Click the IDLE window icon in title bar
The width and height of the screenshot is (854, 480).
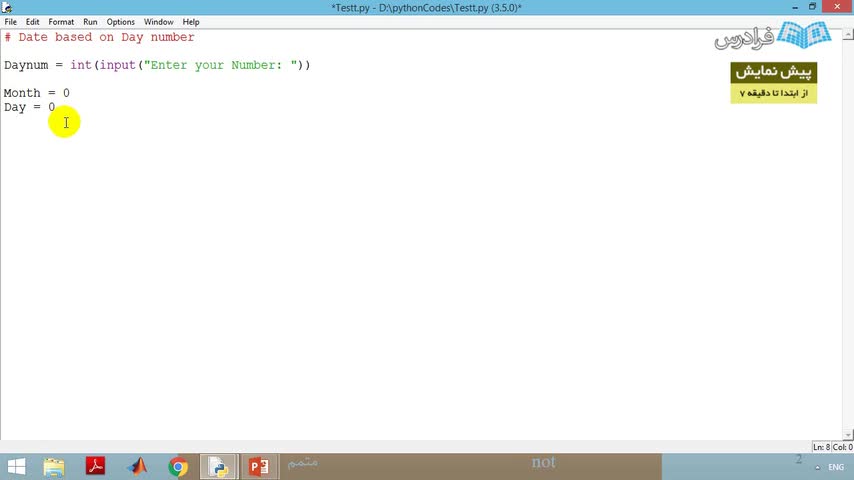[x=7, y=7]
